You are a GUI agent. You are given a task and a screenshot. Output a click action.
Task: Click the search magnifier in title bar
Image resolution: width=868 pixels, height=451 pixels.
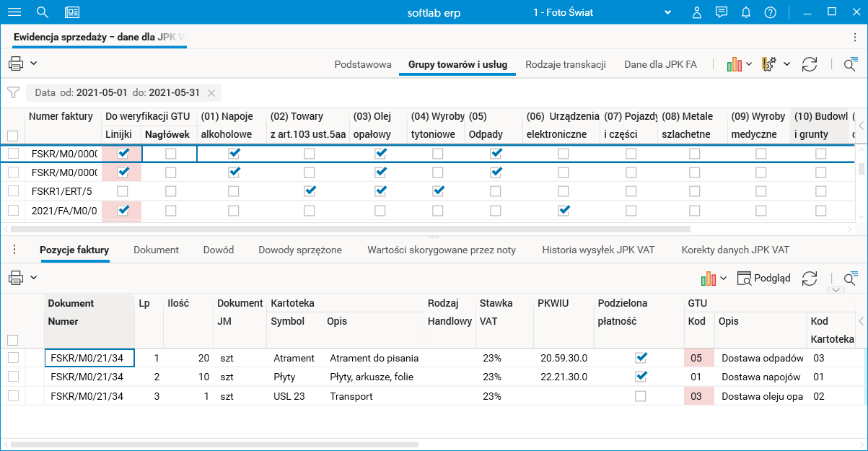[43, 12]
